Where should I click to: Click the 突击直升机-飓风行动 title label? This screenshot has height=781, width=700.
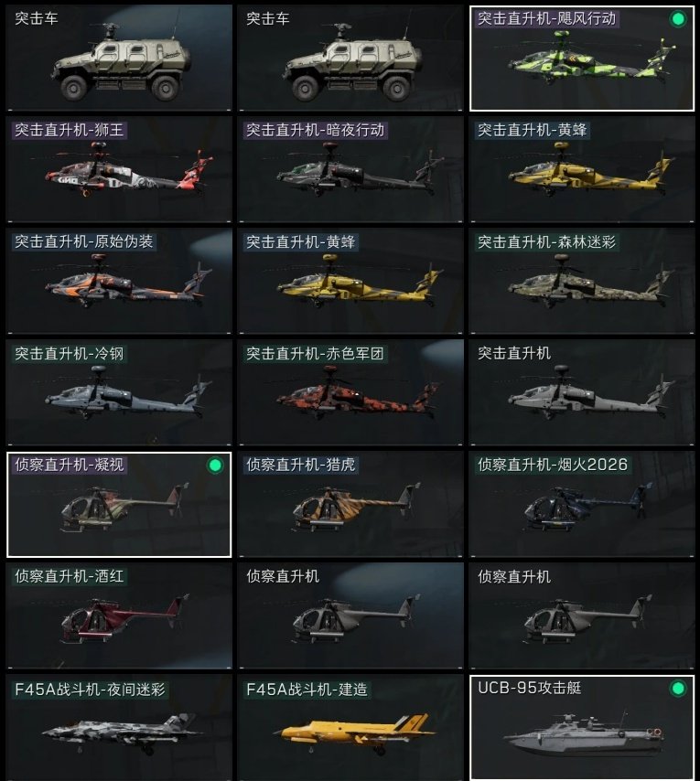pyautogui.click(x=546, y=19)
